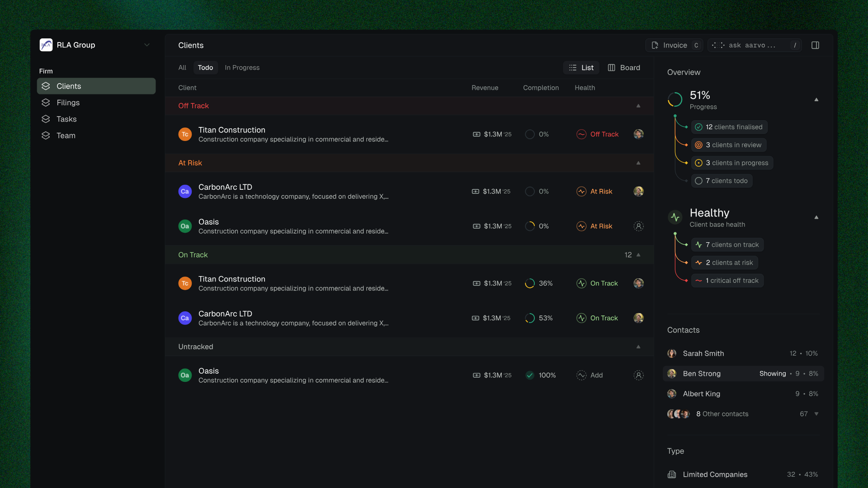Add a health status for Oasis
This screenshot has height=488, width=868.
click(589, 375)
